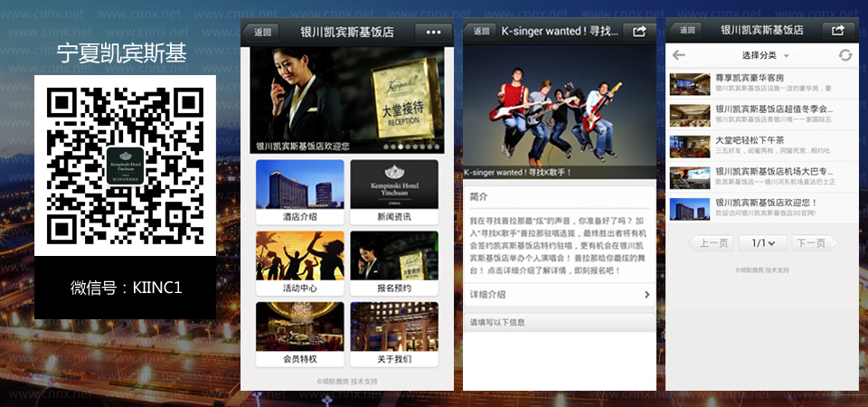Open the 尊享凯宾豪华客房 list item
868x407 pixels.
pos(762,84)
